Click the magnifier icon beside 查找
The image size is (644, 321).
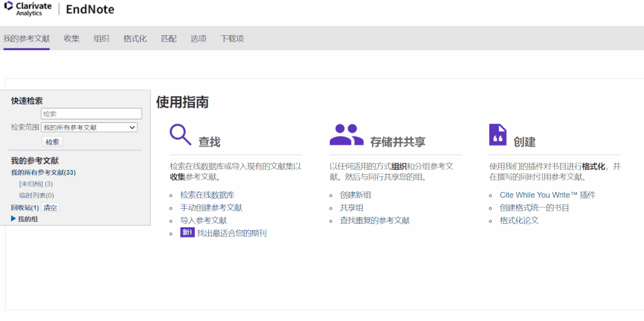pos(180,135)
